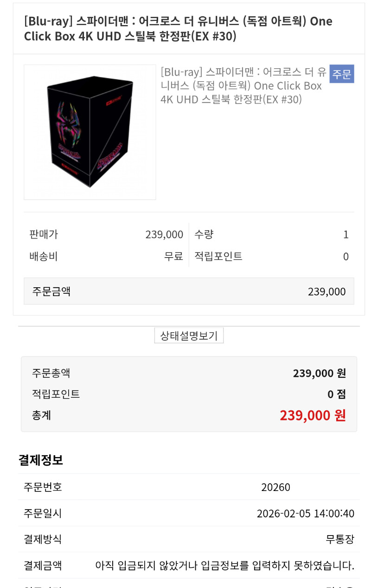Click the Spider-Man box set thumbnail
378x588 pixels.
tap(90, 132)
